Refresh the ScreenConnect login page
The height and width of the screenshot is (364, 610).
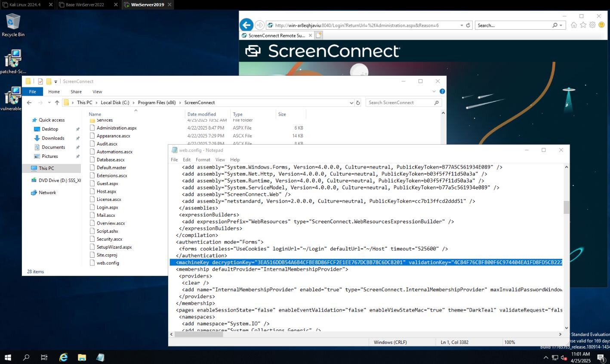[468, 25]
